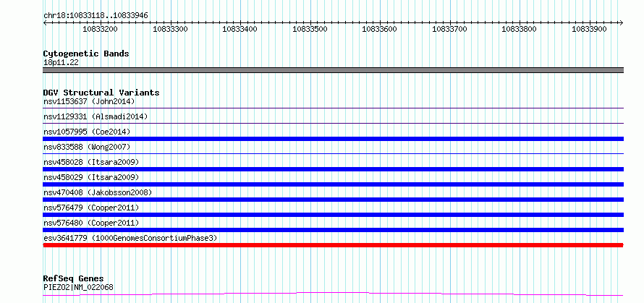This screenshot has width=644, height=303.
Task: Select the RefSeq Genes track title
Action: click(74, 279)
